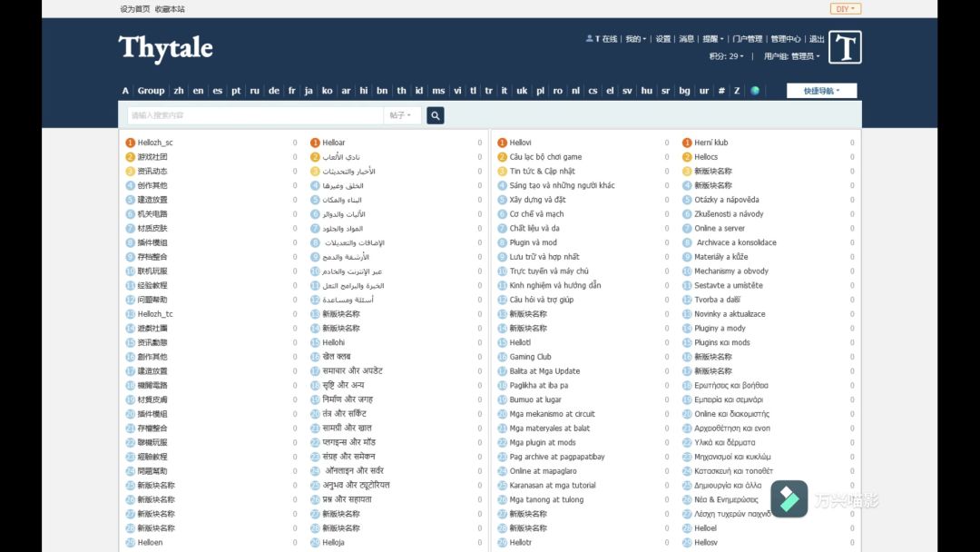Open the DIY dropdown button
Image resolution: width=980 pixels, height=552 pixels.
pyautogui.click(x=845, y=9)
